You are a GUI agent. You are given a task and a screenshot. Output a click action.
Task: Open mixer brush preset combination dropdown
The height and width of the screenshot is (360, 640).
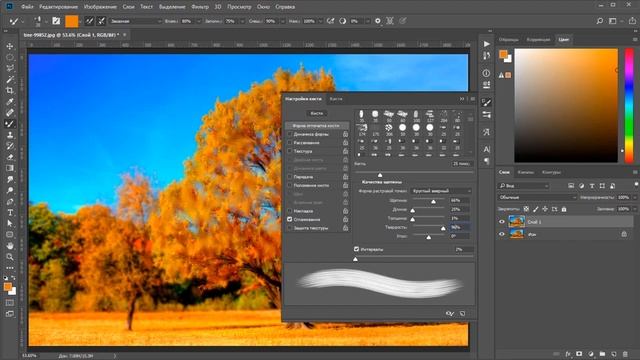[136, 21]
